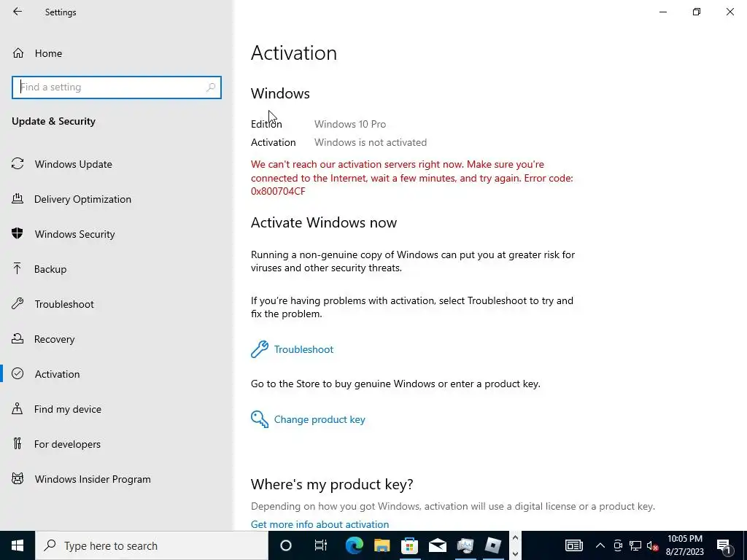747x560 pixels.
Task: Open the Mail app from taskbar
Action: pyautogui.click(x=437, y=545)
